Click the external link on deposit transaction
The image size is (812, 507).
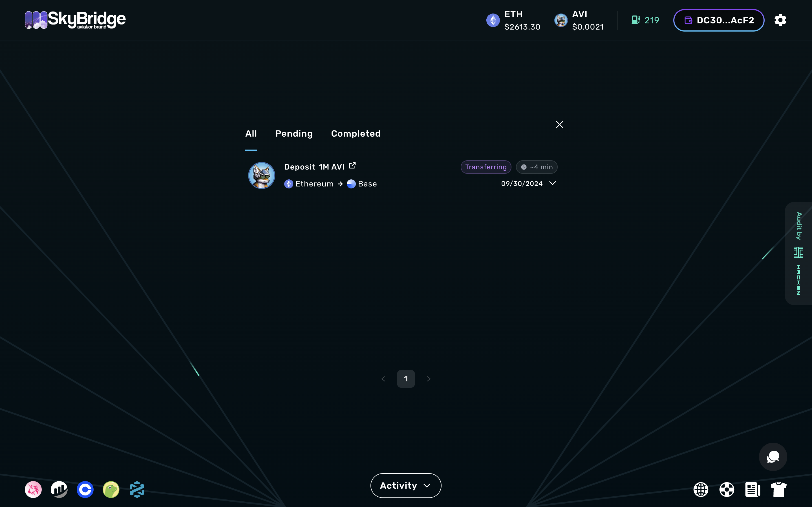point(352,166)
